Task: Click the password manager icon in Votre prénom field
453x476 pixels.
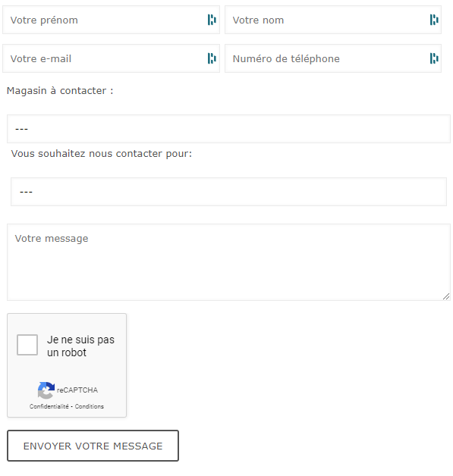Action: coord(212,20)
